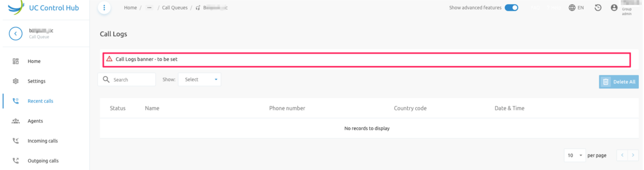Click the Incoming calls phone icon
This screenshot has height=170, width=644.
[x=15, y=141]
